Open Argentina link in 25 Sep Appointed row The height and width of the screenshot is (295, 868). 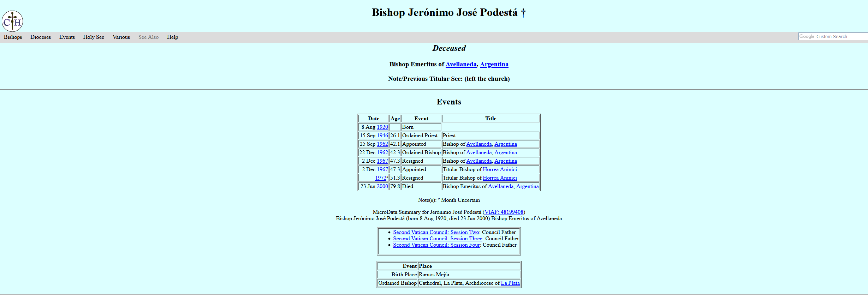(x=506, y=144)
